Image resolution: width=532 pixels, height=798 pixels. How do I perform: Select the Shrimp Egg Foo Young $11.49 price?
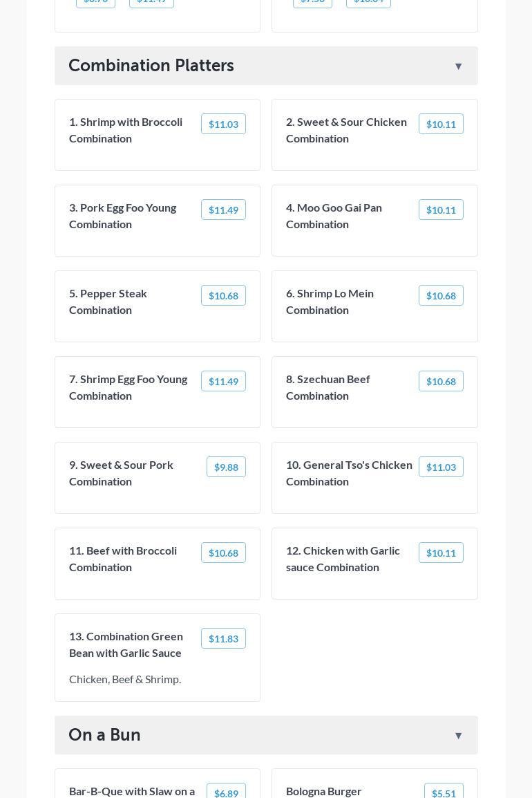pos(223,382)
